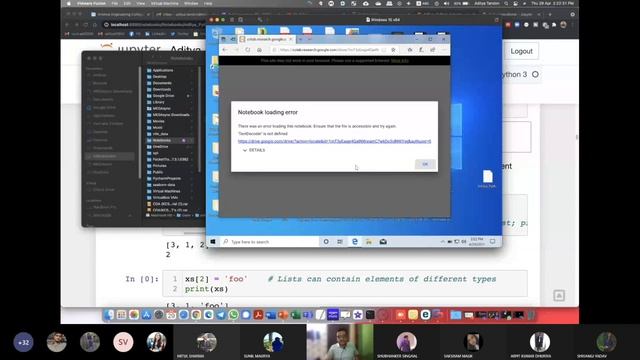This screenshot has width=640, height=360.
Task: Click the presenter's video thumbnail
Action: [x=340, y=342]
